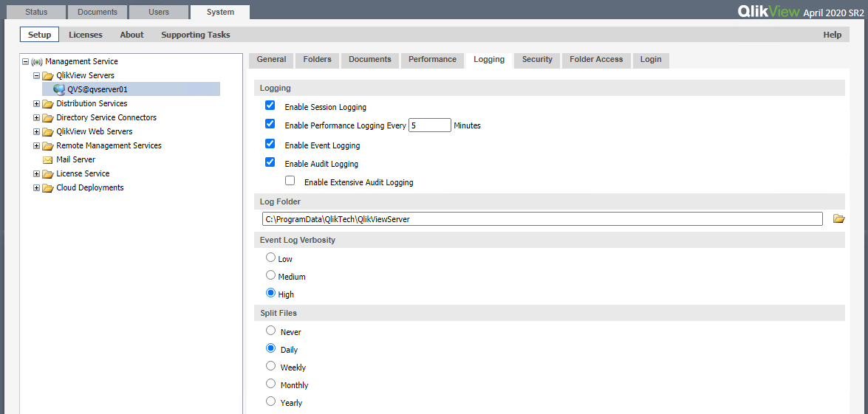868x414 pixels.
Task: Open the General settings tab
Action: [271, 60]
